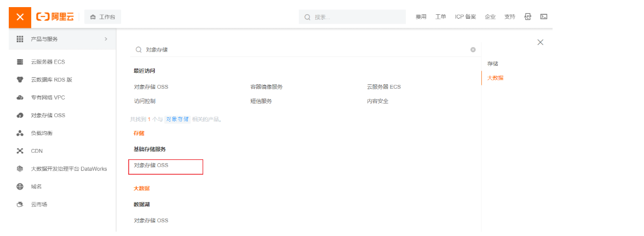The image size is (644, 236).
Task: Open 对象存储 OSS under 最近访问
Action: point(151,87)
